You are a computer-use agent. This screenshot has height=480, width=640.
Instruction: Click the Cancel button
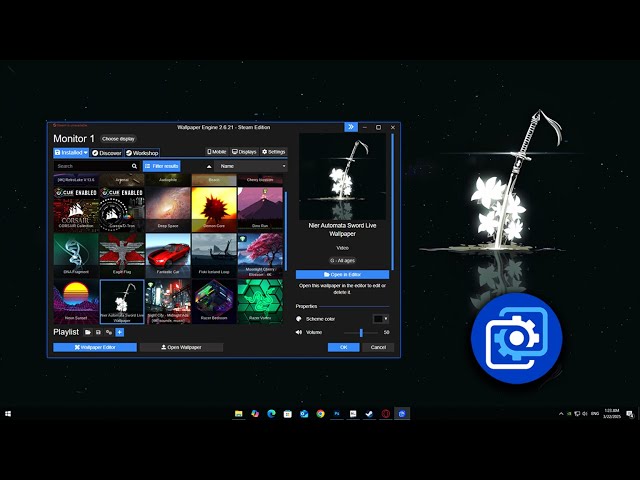tap(378, 347)
